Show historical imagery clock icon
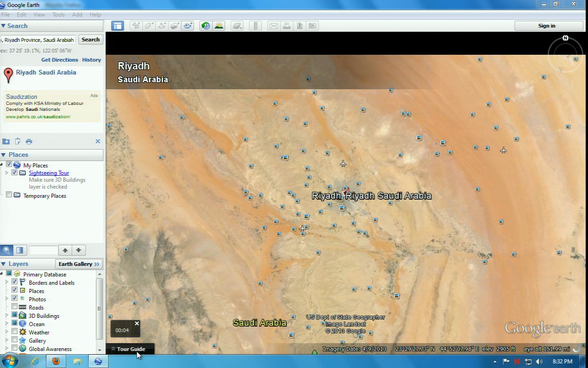This screenshot has width=588, height=368. [205, 26]
